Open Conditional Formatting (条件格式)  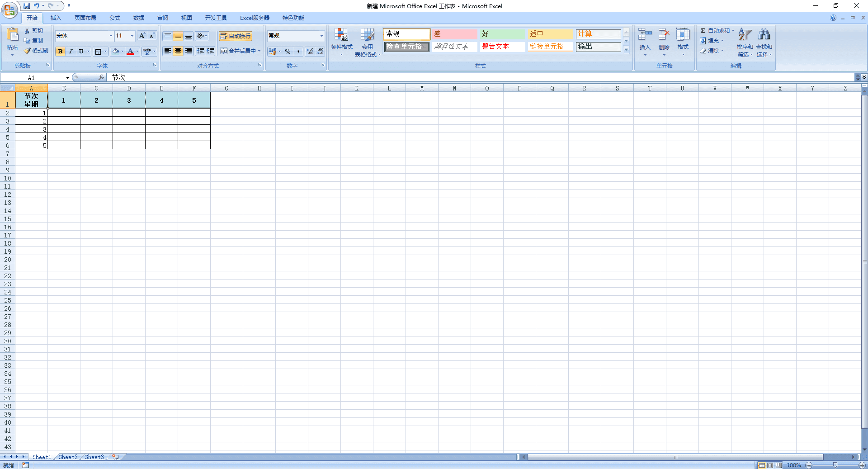[341, 42]
